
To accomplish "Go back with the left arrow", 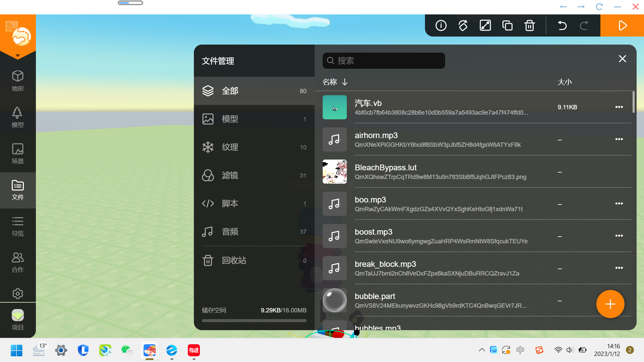I will 563,7.
